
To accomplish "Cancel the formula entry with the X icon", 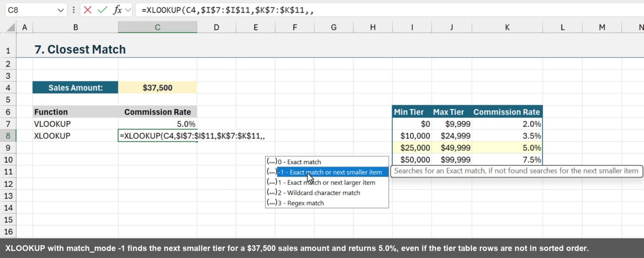I will pyautogui.click(x=87, y=10).
